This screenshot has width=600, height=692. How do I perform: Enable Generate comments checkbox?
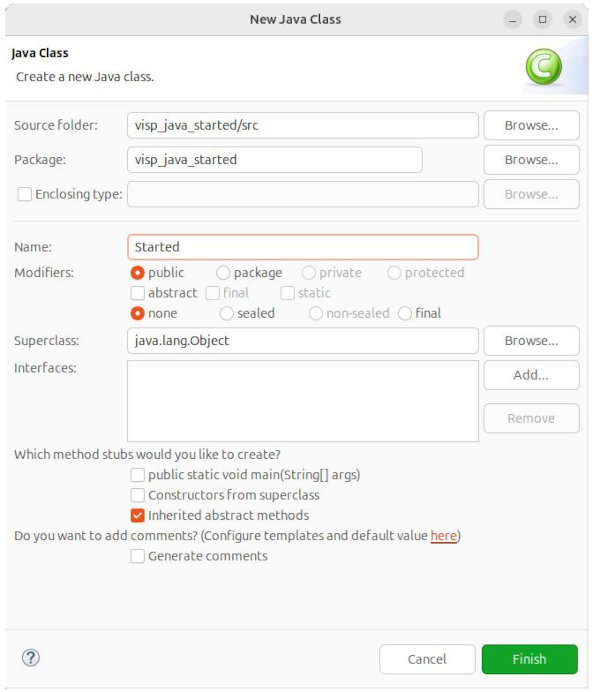(138, 556)
